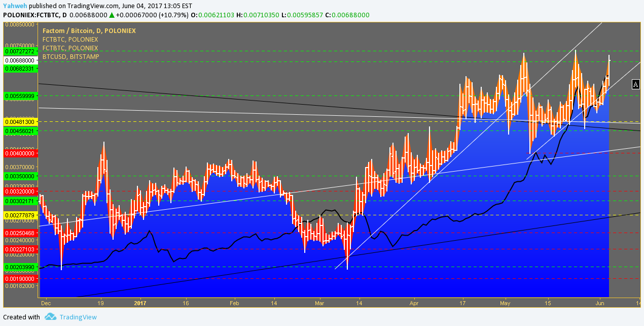Click the '19' date axis label
Viewport: 644px width, 326px height.
pos(100,303)
